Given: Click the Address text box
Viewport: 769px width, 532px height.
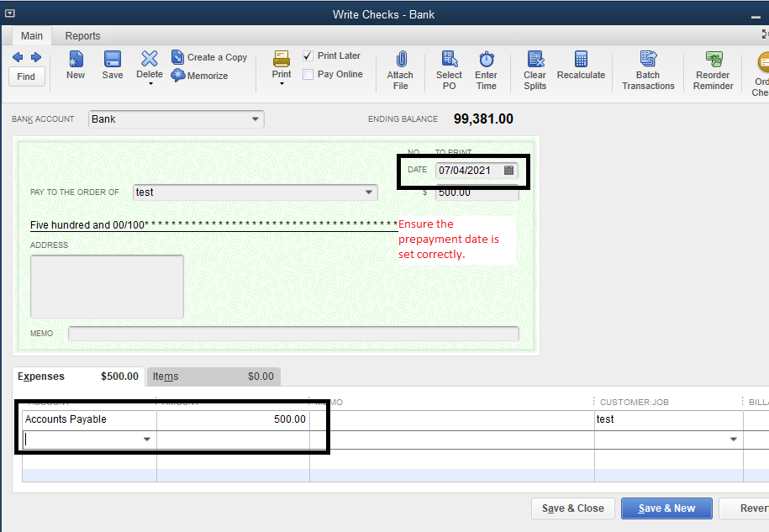Looking at the screenshot, I should point(107,287).
